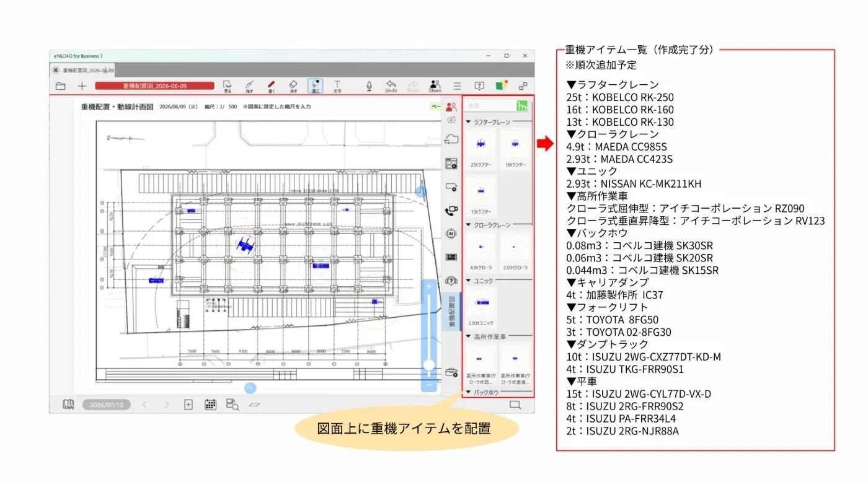Open the headset support icon in the side strip
Image resolution: width=868 pixels, height=482 pixels.
tap(451, 281)
